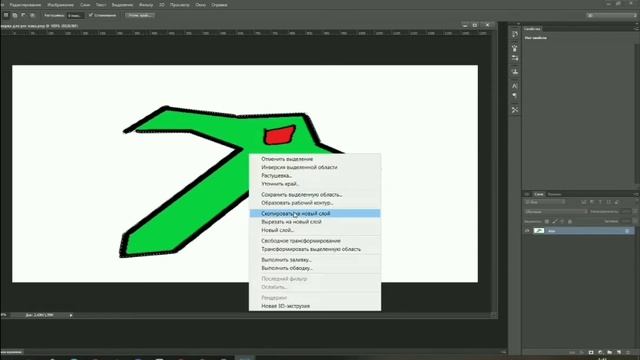
Task: Select Add to Selection mode icon
Action: pos(15,16)
